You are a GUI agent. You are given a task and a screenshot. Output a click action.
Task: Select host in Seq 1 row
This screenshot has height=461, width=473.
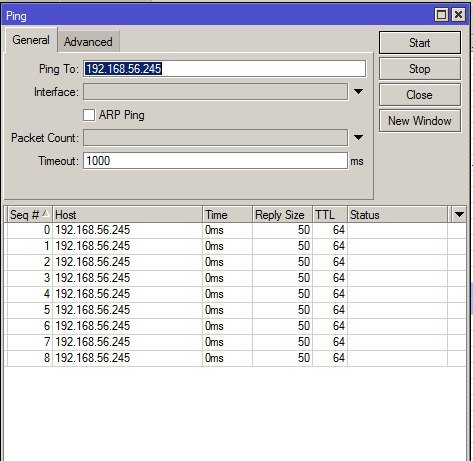(93, 246)
